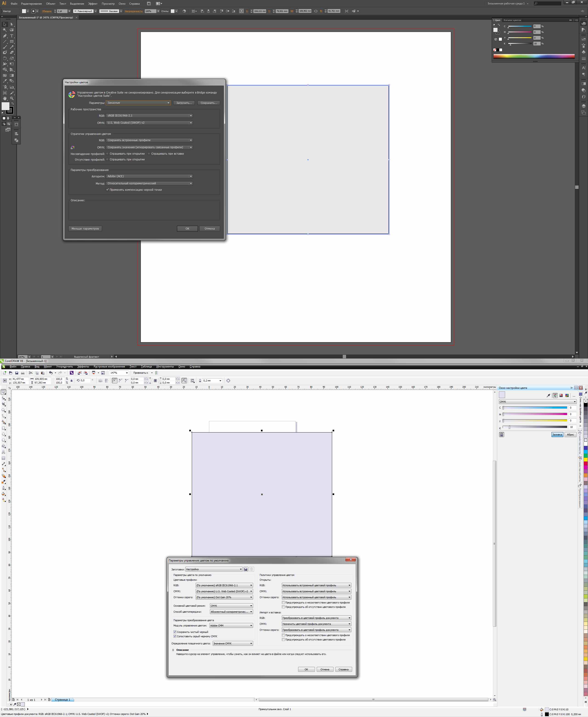Open 'Основной цветовой режим' CMYK dropdown
The image size is (588, 717).
(x=231, y=606)
